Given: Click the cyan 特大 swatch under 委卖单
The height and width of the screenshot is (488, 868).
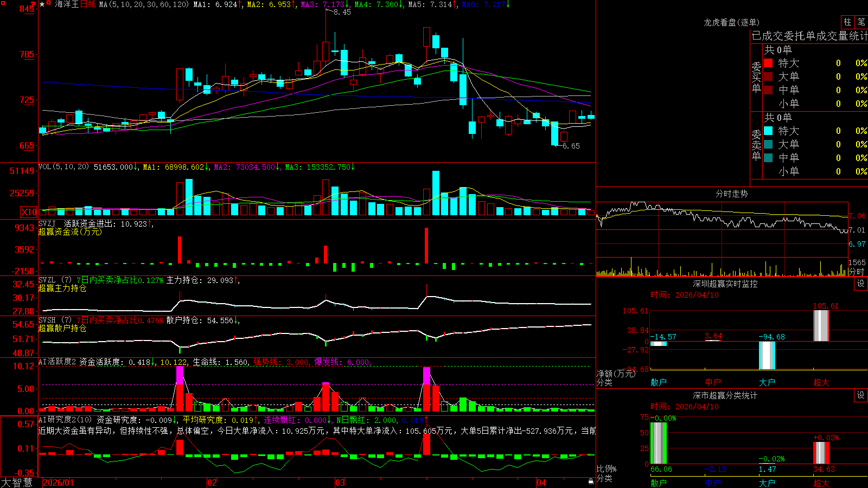Looking at the screenshot, I should click(x=768, y=131).
